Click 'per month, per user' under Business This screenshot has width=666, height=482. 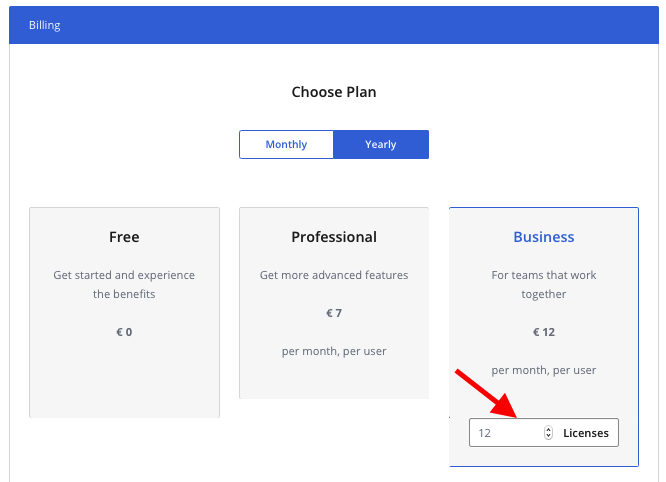(x=544, y=370)
